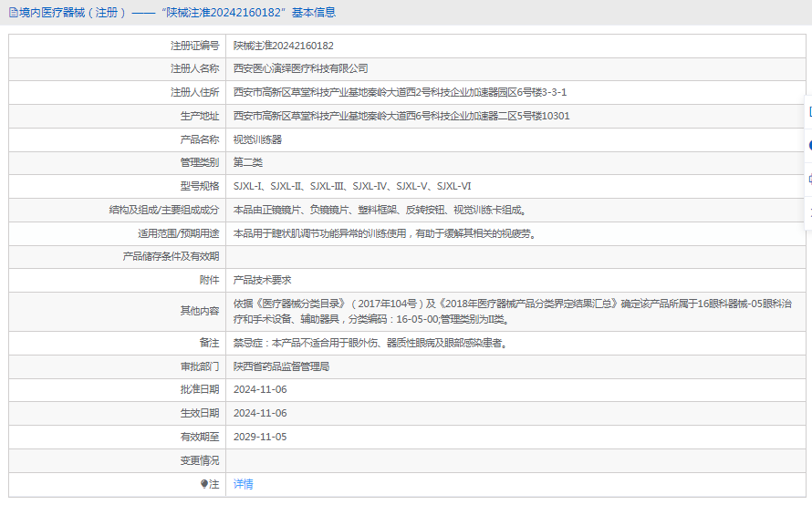Click the product name value 视觉训练器

click(x=257, y=139)
